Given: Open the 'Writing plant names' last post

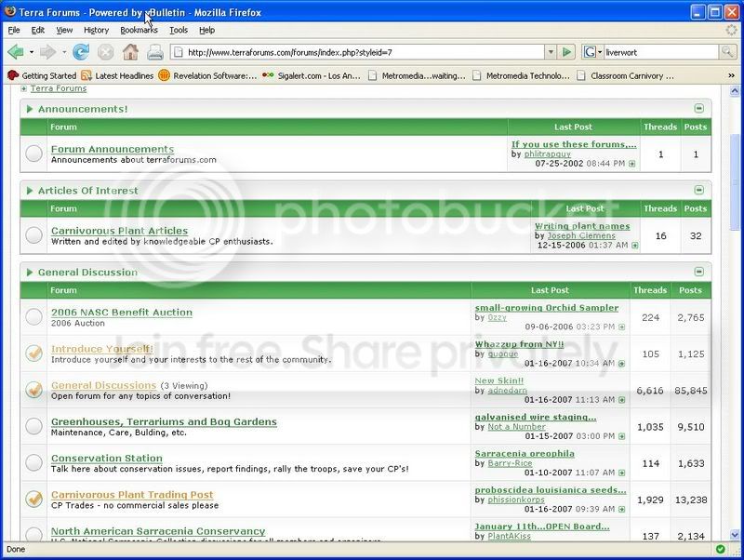Looking at the screenshot, I should 582,226.
